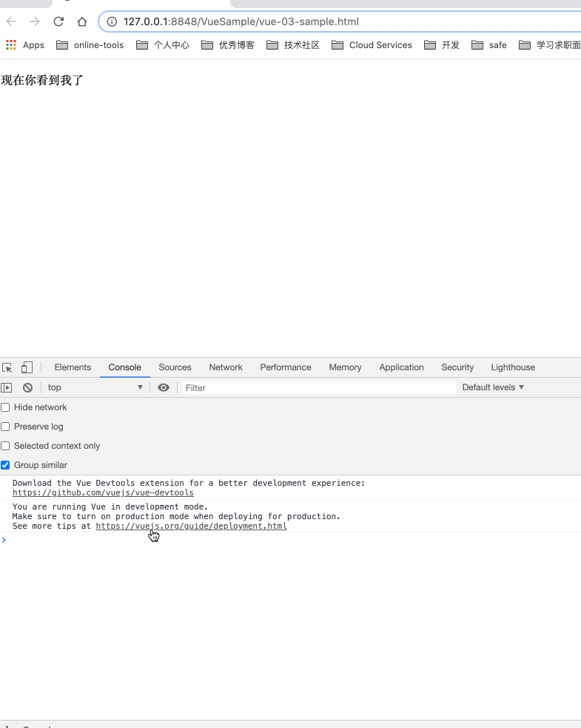Open the 技术社区 bookmark folder
581x728 pixels.
coord(293,45)
